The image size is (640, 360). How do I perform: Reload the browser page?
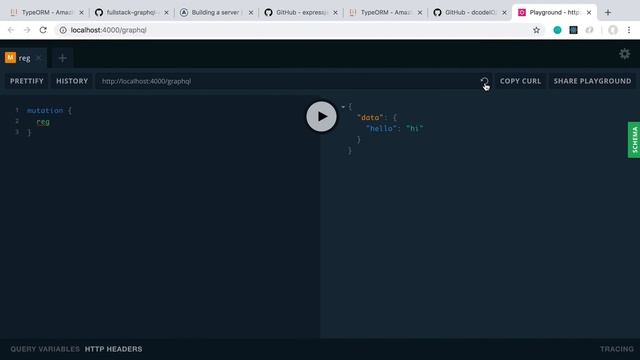tap(43, 30)
